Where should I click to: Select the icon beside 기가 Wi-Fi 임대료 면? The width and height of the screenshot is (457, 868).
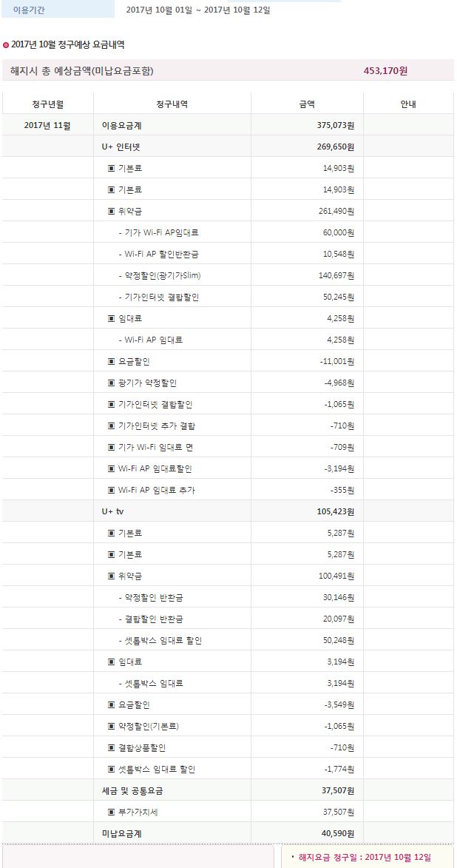click(112, 448)
